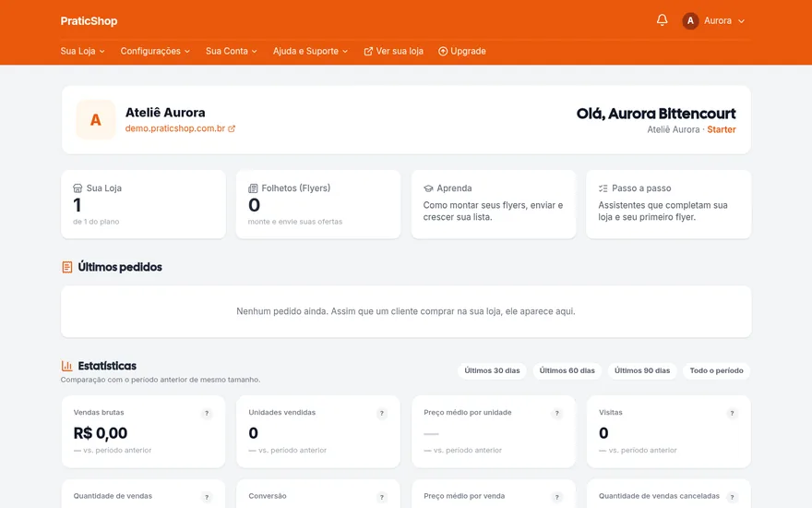
Task: Expand chevron next to Sua Conta
Action: coord(255,52)
